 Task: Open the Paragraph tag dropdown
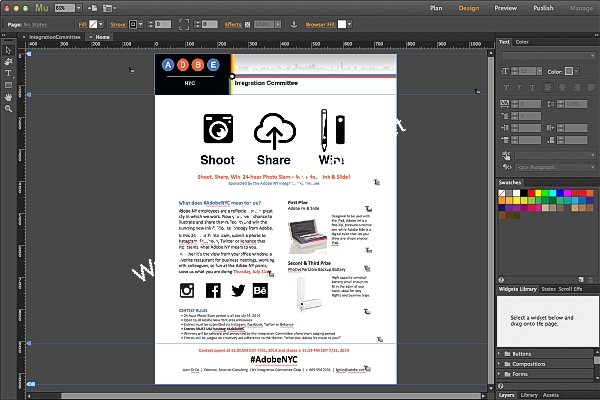pyautogui.click(x=555, y=167)
